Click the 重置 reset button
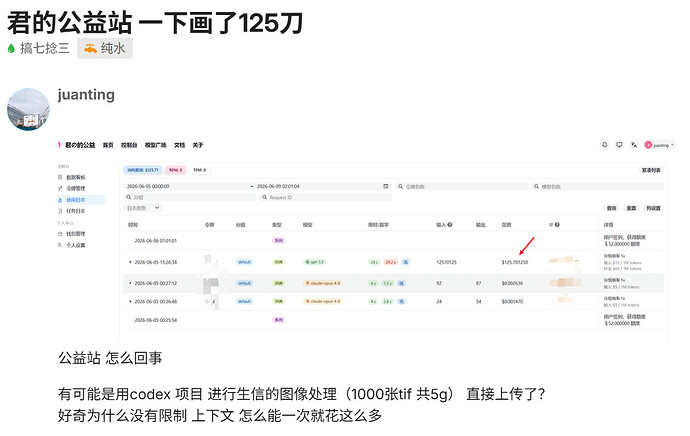 [x=631, y=208]
